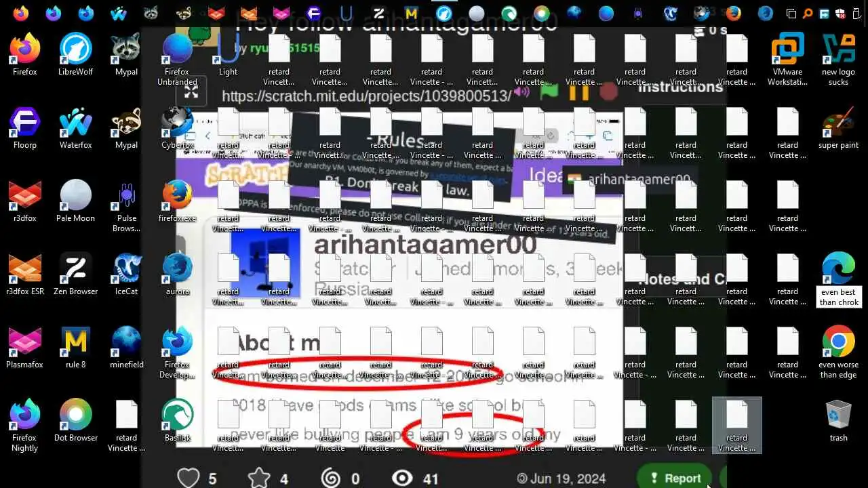
Task: Select the firefox.exe desktop icon
Action: click(x=177, y=201)
